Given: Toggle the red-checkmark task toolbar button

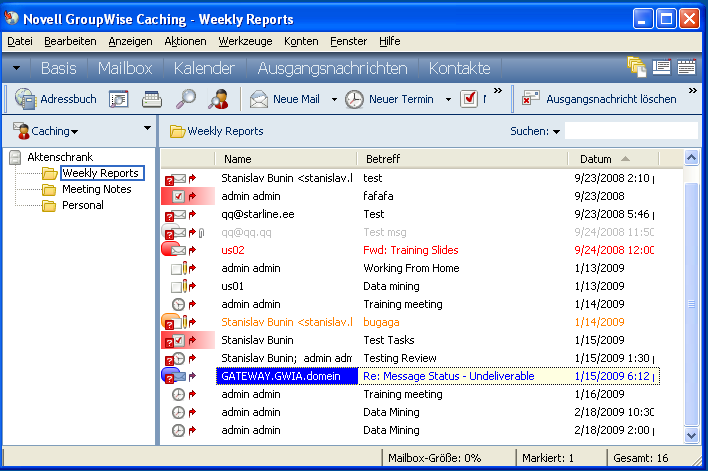Looking at the screenshot, I should [x=468, y=99].
